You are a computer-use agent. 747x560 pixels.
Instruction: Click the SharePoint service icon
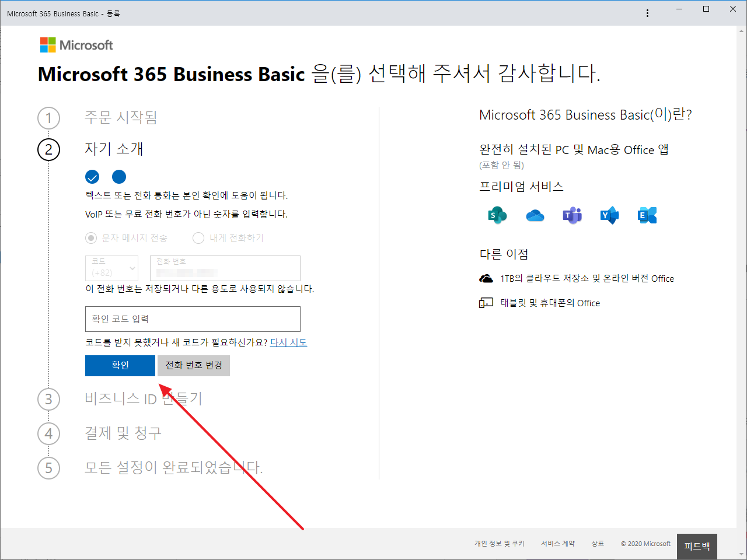[497, 215]
